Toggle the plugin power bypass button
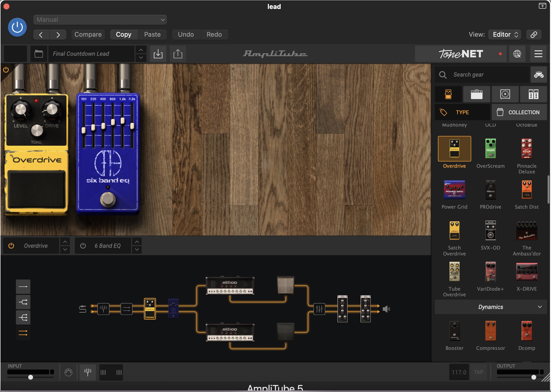The width and height of the screenshot is (551, 392). point(17,27)
